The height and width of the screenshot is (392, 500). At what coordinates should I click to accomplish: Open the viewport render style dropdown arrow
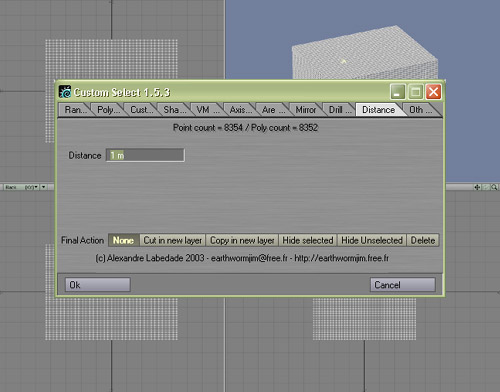pos(43,187)
